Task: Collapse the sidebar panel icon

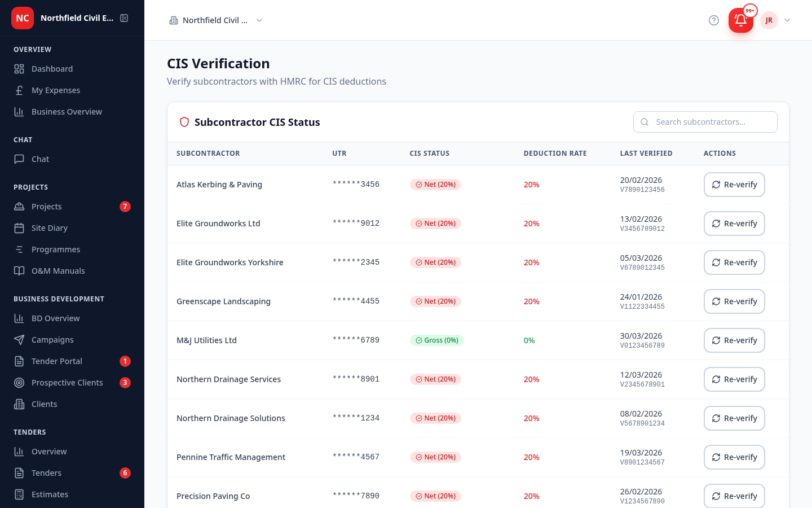Action: click(124, 18)
